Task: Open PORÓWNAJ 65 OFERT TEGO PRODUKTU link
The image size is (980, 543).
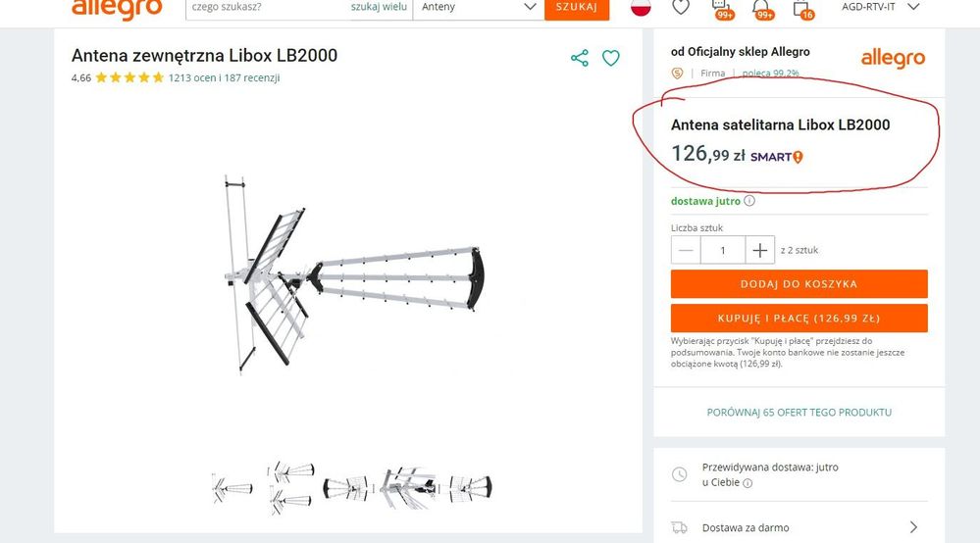Action: coord(799,412)
